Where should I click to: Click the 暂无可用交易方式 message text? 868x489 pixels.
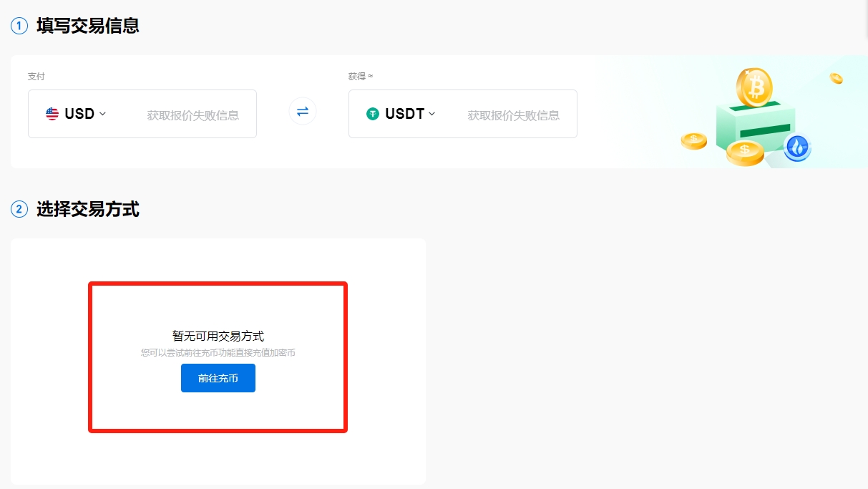(218, 336)
